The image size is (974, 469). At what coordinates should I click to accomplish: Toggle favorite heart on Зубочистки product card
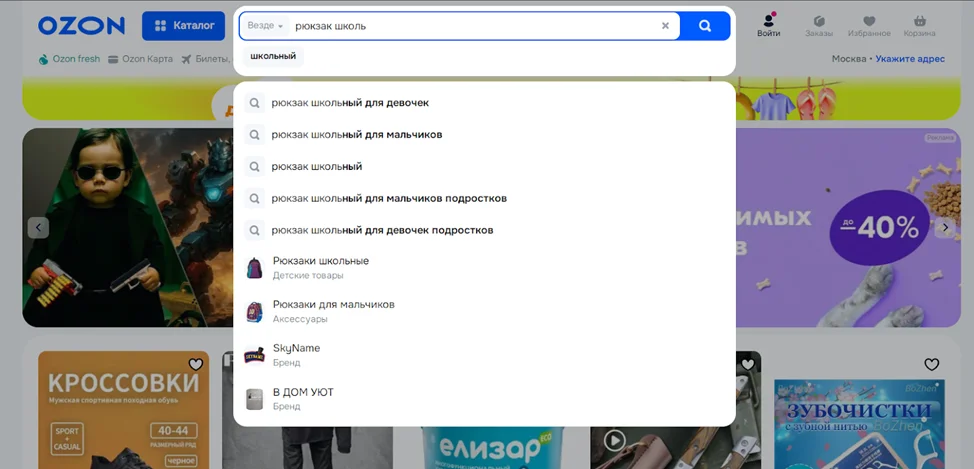pos(931,365)
